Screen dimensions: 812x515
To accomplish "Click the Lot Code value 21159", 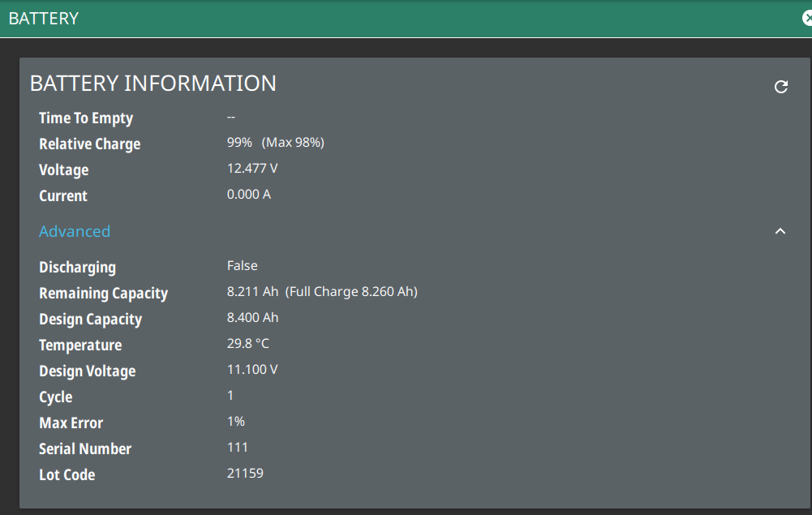I will coord(245,473).
